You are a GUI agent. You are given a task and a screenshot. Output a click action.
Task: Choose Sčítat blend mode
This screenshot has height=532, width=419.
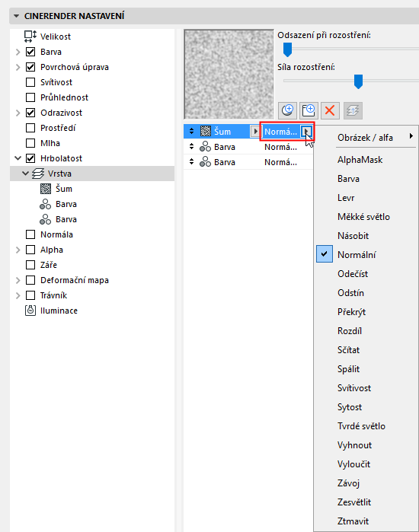[x=366, y=350]
